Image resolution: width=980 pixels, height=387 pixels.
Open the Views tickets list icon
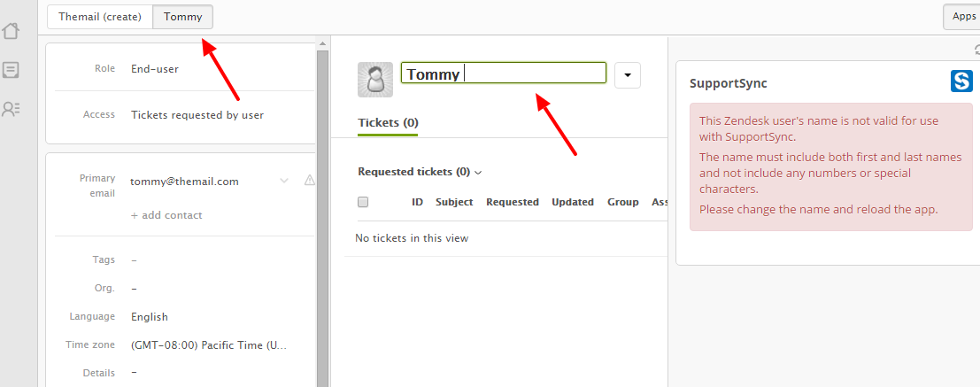click(11, 70)
